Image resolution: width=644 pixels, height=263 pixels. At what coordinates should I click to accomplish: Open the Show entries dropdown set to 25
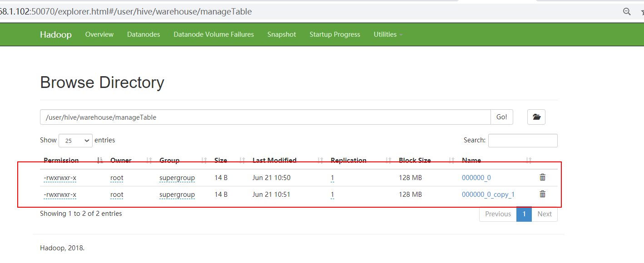pyautogui.click(x=75, y=141)
